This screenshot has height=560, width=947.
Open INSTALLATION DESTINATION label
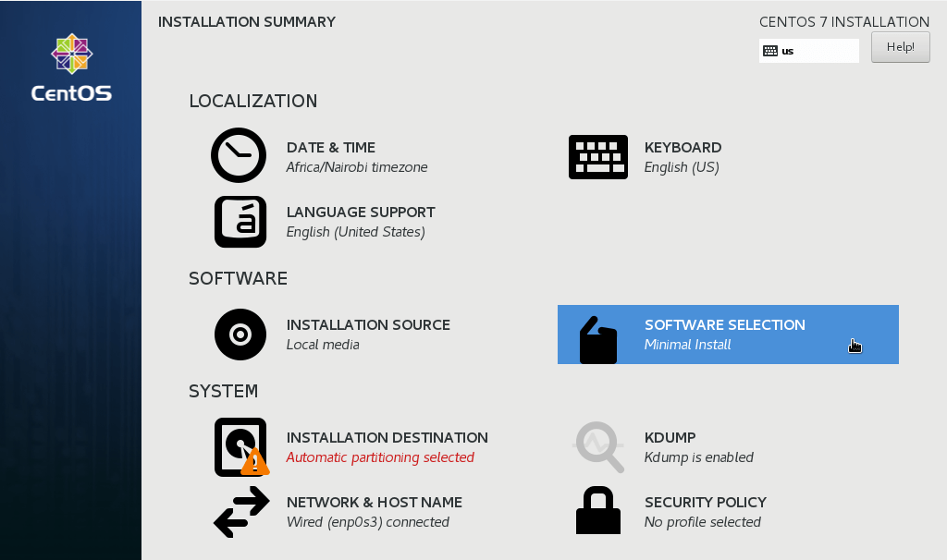click(x=387, y=437)
